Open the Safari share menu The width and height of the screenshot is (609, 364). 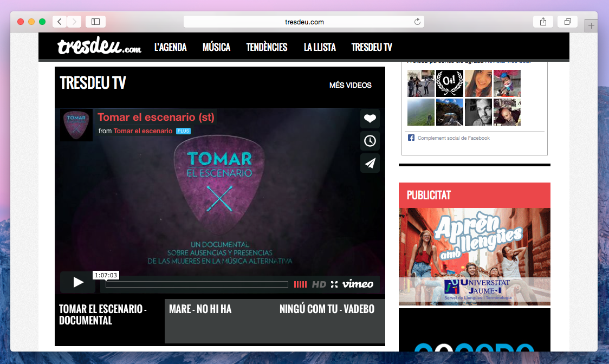[x=543, y=22]
